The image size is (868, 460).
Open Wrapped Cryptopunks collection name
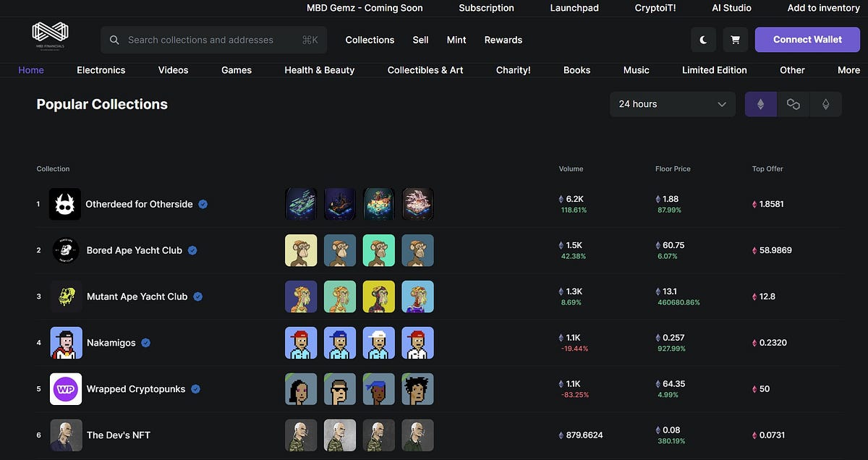[136, 389]
